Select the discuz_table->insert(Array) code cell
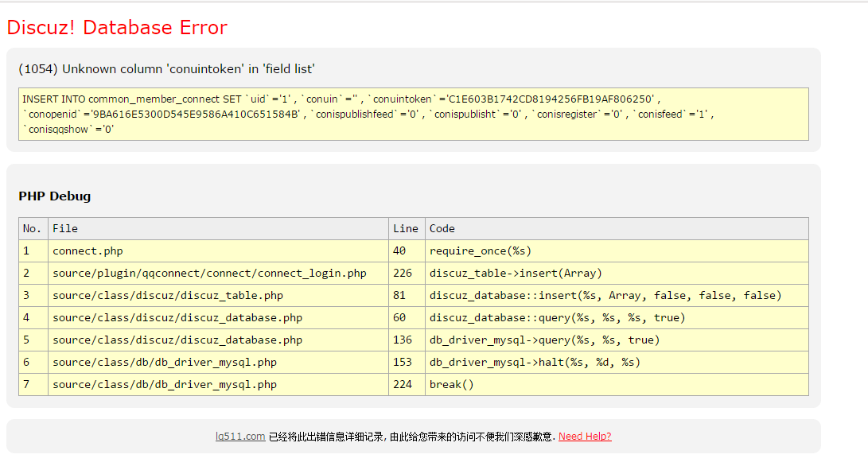The width and height of the screenshot is (868, 466). 516,274
